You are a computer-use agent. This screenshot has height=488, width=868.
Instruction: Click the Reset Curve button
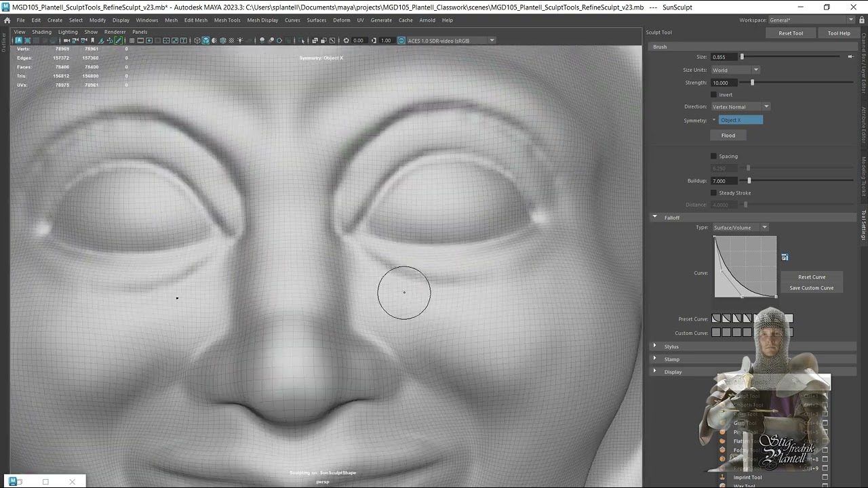[812, 277]
